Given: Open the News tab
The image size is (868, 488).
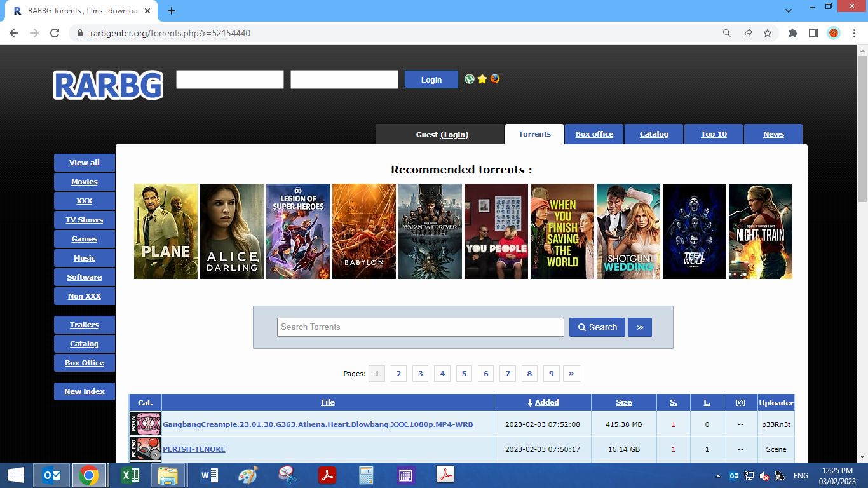Looking at the screenshot, I should (x=773, y=134).
